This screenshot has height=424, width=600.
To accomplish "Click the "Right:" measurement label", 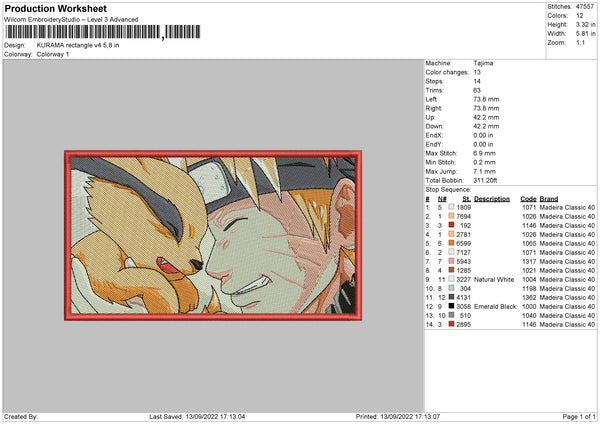I will click(x=434, y=108).
